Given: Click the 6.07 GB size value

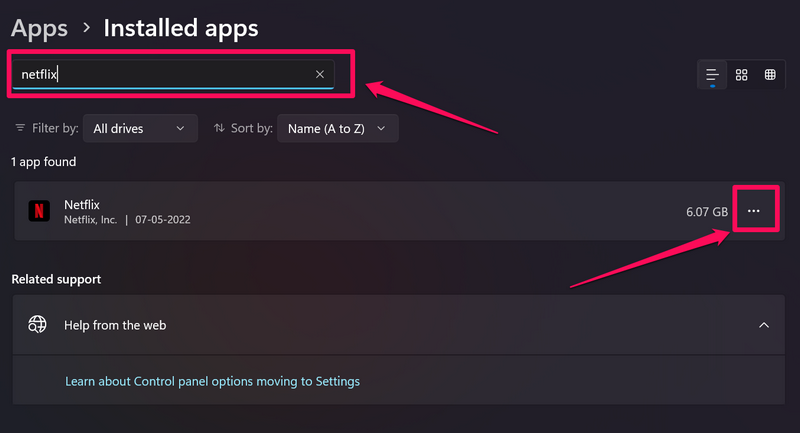Looking at the screenshot, I should (x=708, y=212).
